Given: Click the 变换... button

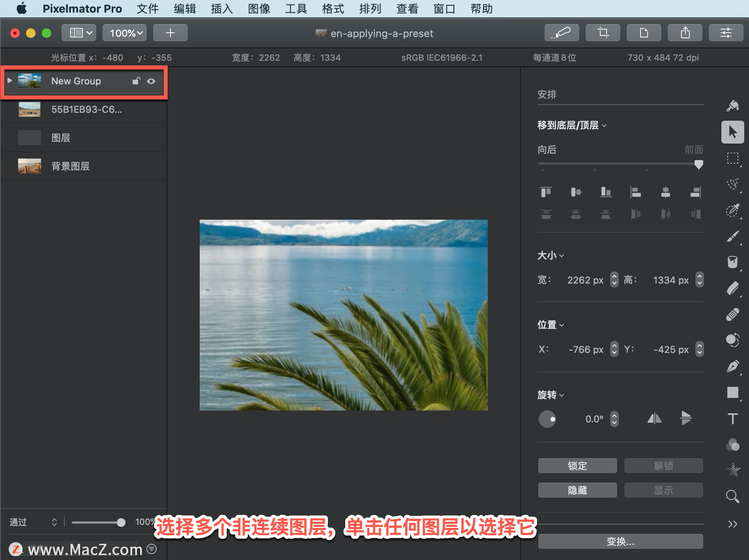Looking at the screenshot, I should 620,541.
